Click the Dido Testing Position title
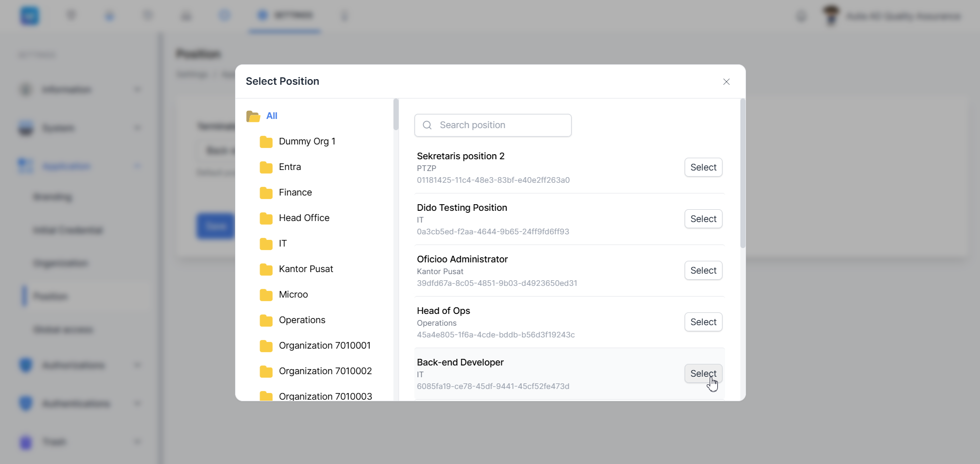Viewport: 980px width, 464px height. coord(462,208)
